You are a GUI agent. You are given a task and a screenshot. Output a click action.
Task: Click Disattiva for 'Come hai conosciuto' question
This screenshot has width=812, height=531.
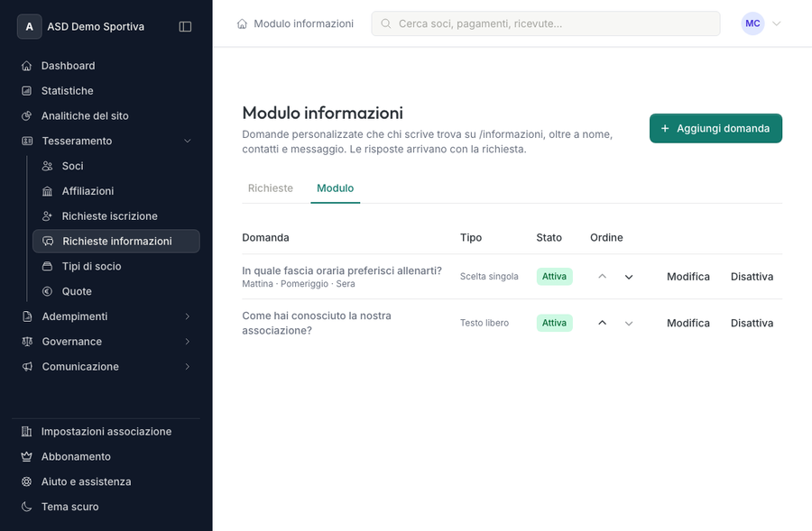pos(752,323)
